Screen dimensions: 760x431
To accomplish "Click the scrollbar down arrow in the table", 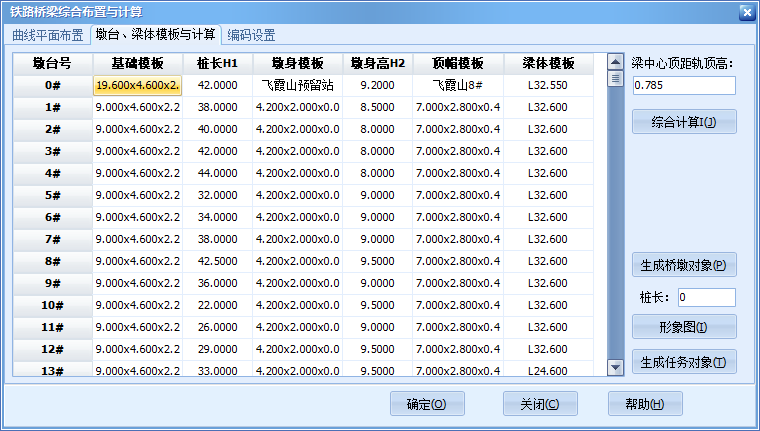I will pyautogui.click(x=615, y=367).
